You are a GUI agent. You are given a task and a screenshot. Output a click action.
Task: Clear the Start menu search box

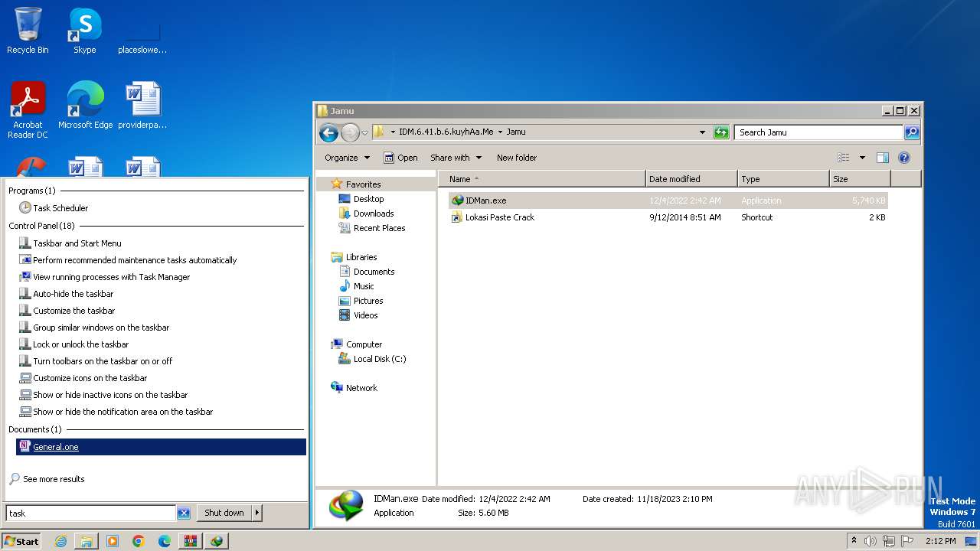click(184, 514)
